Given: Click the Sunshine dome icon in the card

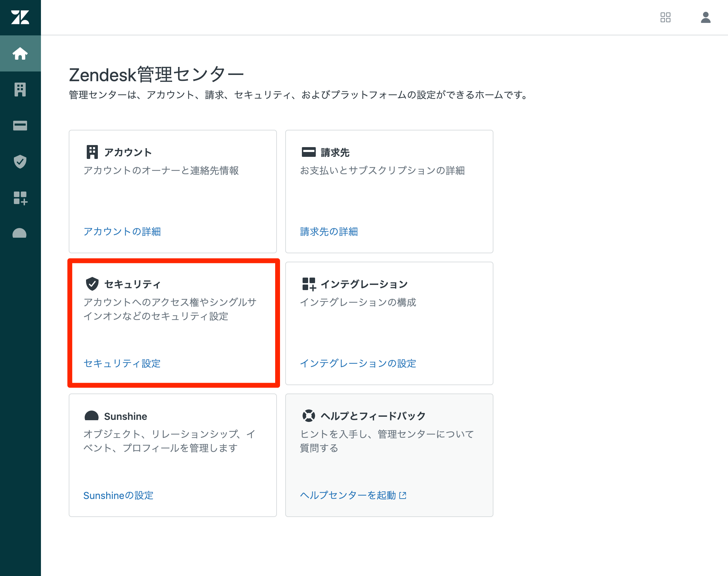Looking at the screenshot, I should pos(92,416).
